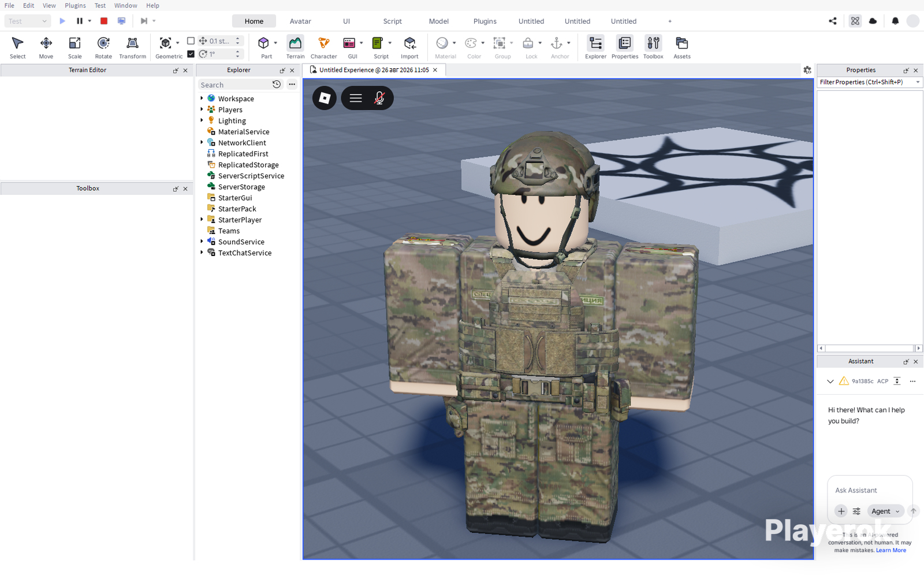Viewport: 924px width, 578px height.
Task: Open the Script tool dropdown arrow
Action: click(x=390, y=43)
